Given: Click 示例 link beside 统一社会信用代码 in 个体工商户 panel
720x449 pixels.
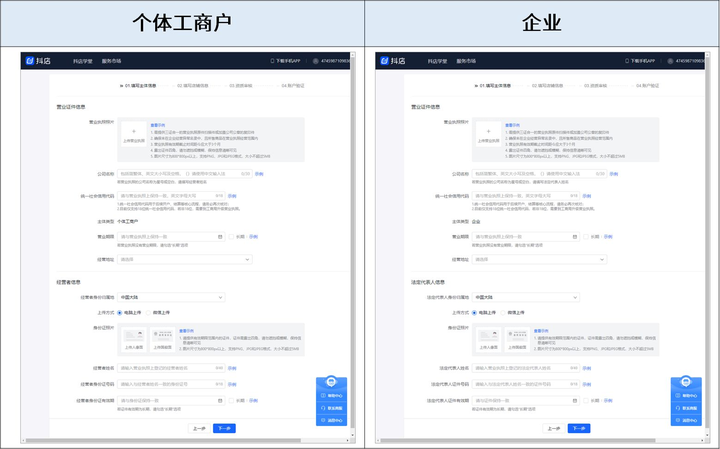Looking at the screenshot, I should tap(232, 196).
